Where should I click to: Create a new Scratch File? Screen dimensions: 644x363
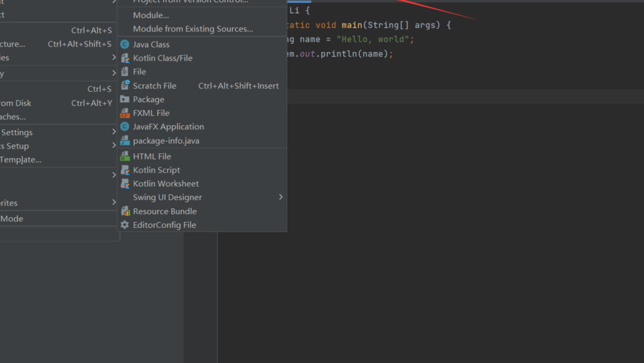coord(202,86)
